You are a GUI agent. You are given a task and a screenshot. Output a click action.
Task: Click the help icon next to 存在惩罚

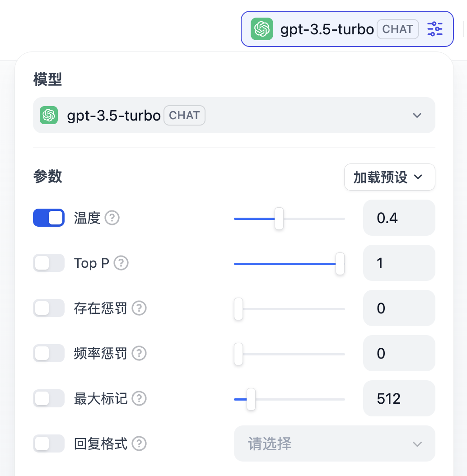[139, 308]
